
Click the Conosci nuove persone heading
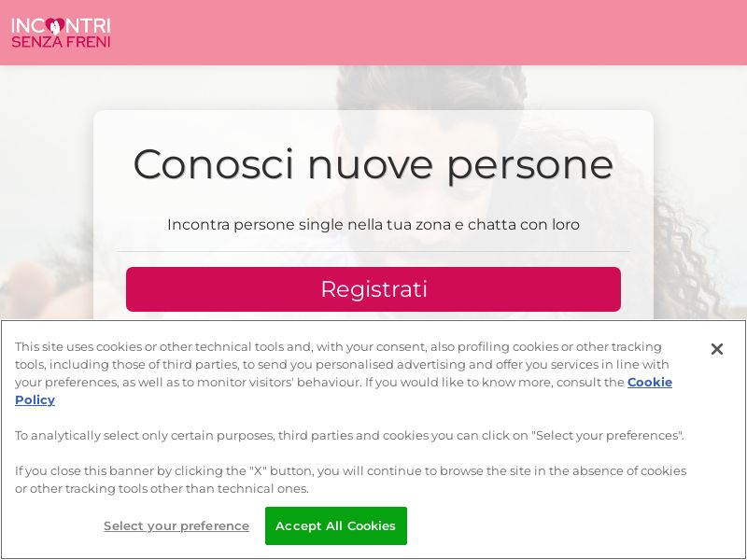tap(373, 164)
